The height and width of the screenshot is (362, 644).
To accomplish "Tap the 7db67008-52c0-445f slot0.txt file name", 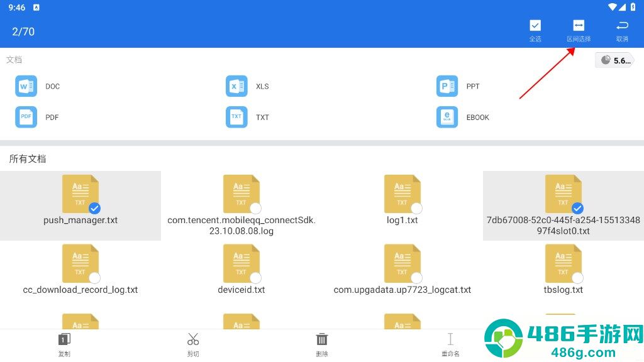I will 563,226.
